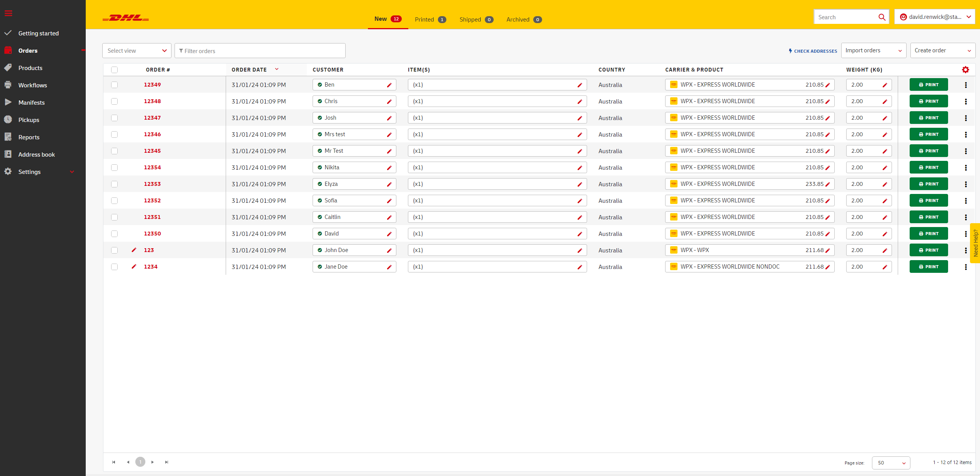The width and height of the screenshot is (980, 476).
Task: Click edit pencil beside order 123
Action: coord(134,250)
